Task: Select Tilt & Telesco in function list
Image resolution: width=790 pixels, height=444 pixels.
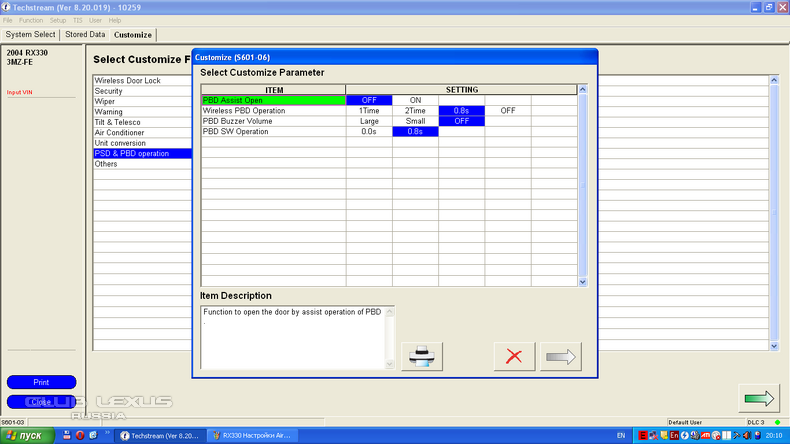Action: tap(143, 122)
